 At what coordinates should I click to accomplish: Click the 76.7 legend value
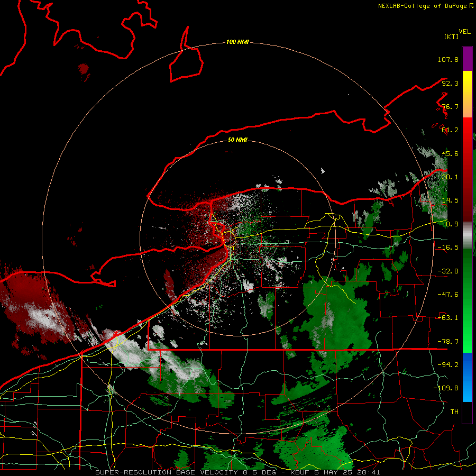(x=450, y=106)
